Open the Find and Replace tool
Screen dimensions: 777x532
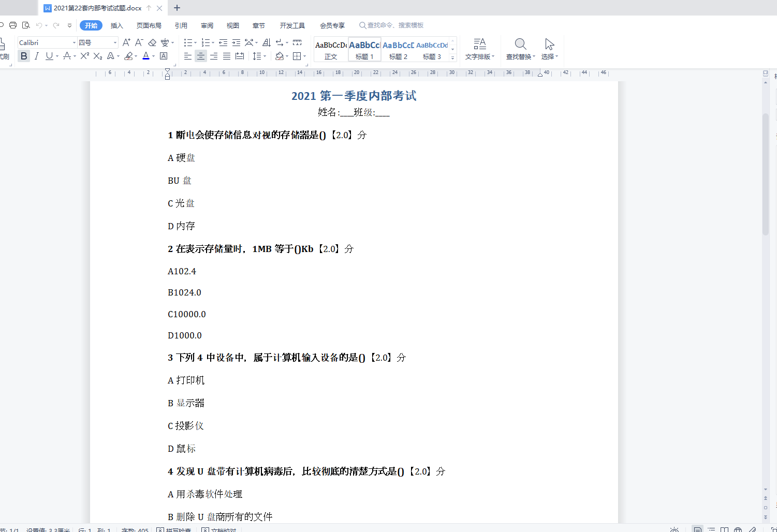(519, 49)
